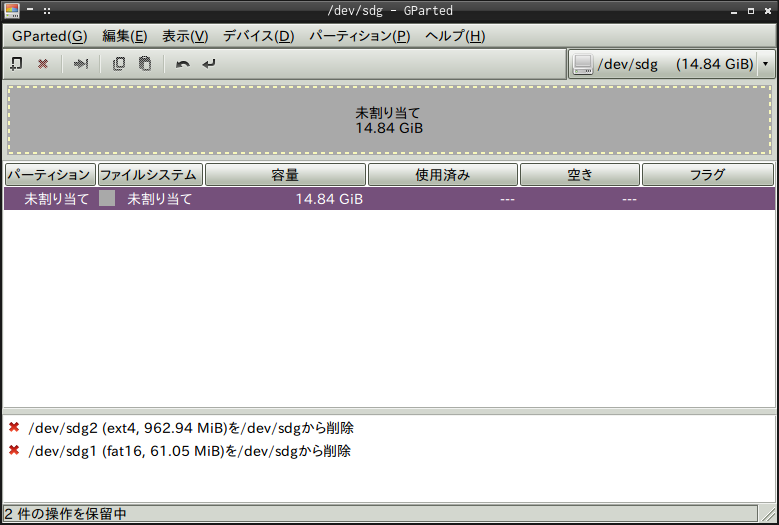Image resolution: width=779 pixels, height=525 pixels.
Task: Sort by the 使用済み column header
Action: coord(443,175)
